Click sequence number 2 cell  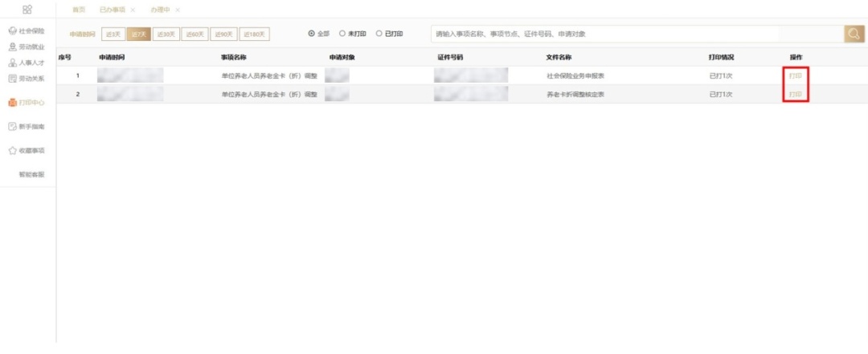coord(77,94)
